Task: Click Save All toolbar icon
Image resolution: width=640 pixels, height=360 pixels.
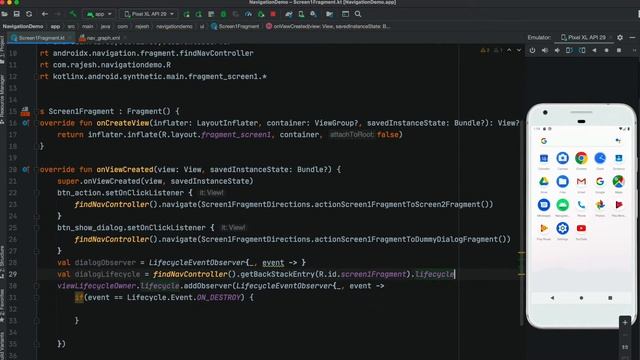Action: 17,14
